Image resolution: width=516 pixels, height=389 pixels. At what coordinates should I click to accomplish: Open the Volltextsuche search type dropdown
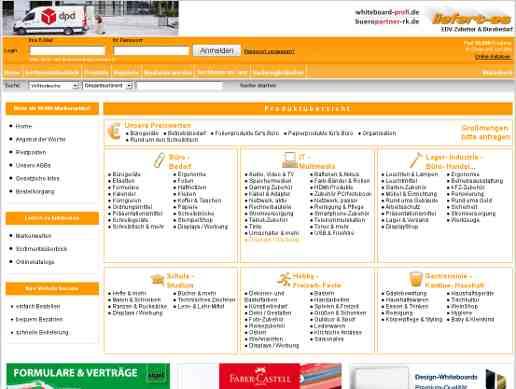click(54, 86)
